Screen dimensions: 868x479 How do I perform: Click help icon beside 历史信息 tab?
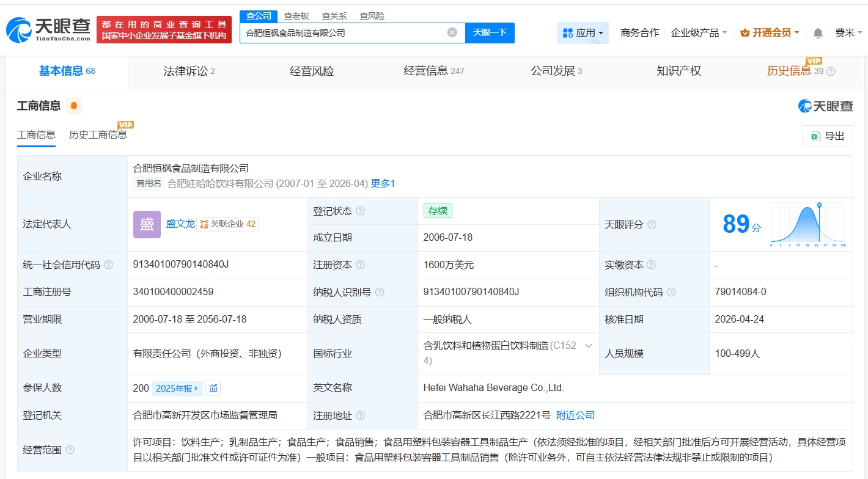tap(831, 71)
